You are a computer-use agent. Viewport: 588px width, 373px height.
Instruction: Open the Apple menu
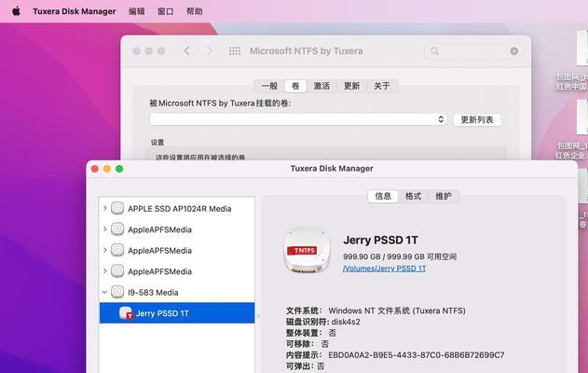pos(16,11)
